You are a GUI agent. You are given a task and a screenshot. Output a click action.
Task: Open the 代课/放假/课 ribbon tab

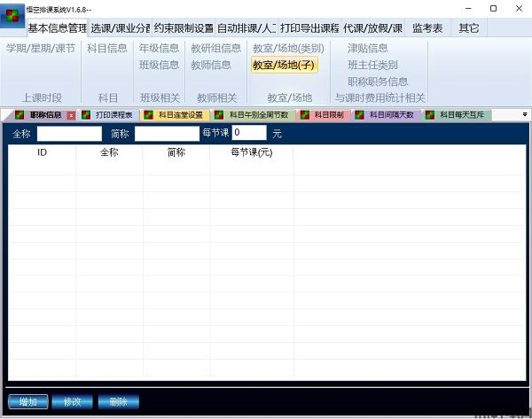pyautogui.click(x=372, y=27)
